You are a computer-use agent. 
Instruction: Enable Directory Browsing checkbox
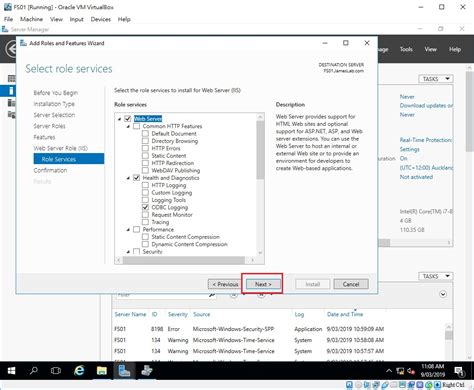point(145,141)
